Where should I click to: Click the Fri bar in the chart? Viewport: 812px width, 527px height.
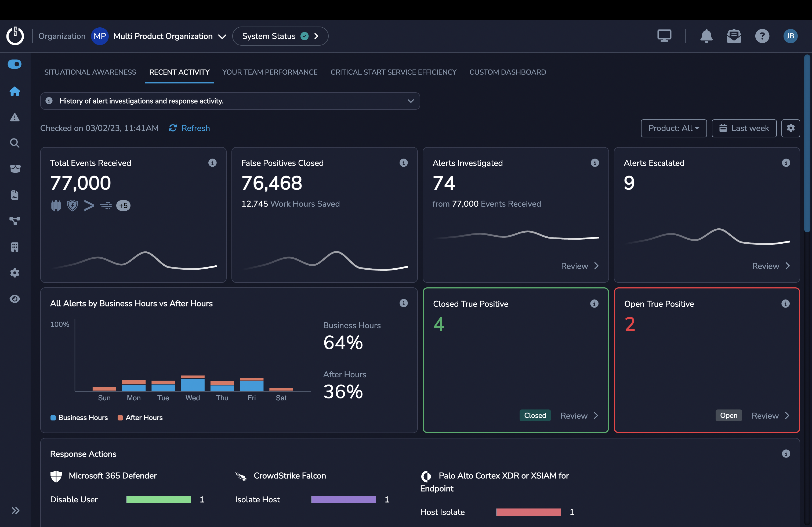[251, 384]
